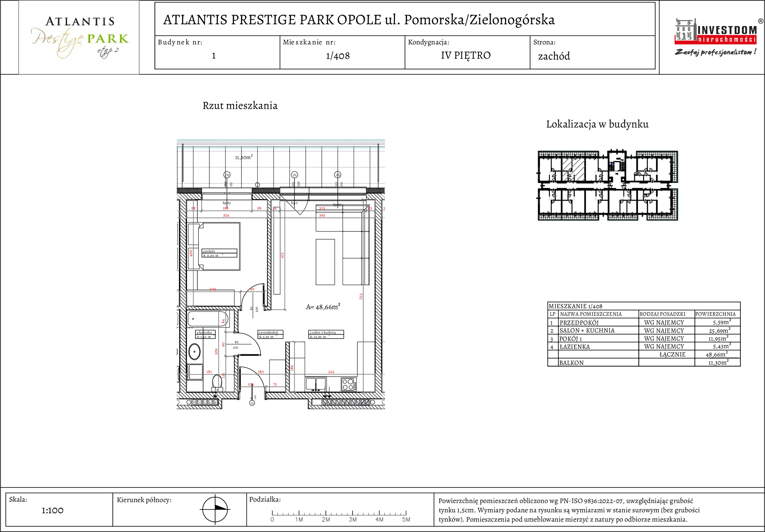
Task: Select the 'IV PIĘTRO' floor value
Action: click(x=466, y=55)
